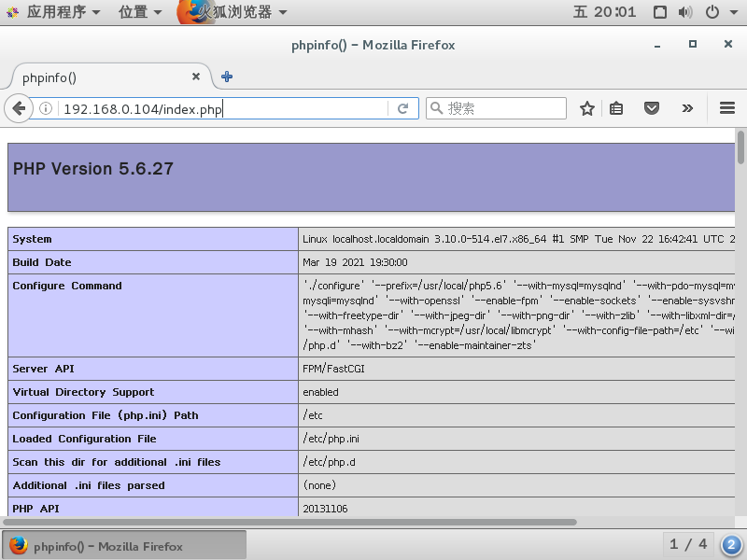The height and width of the screenshot is (560, 747).
Task: Expand system menu dropdown arrow at top right
Action: click(x=734, y=12)
